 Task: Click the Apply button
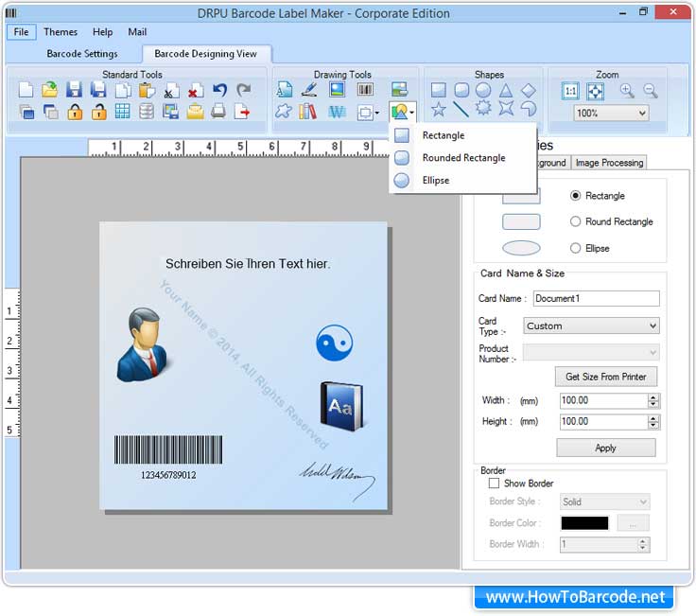point(606,448)
